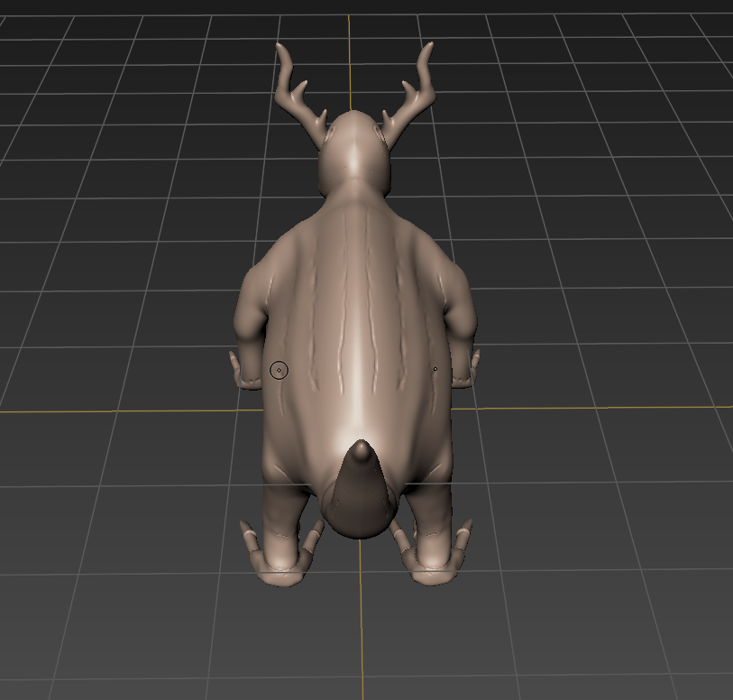Click the pointed tip of the tail
733x700 pixels.
tap(362, 447)
